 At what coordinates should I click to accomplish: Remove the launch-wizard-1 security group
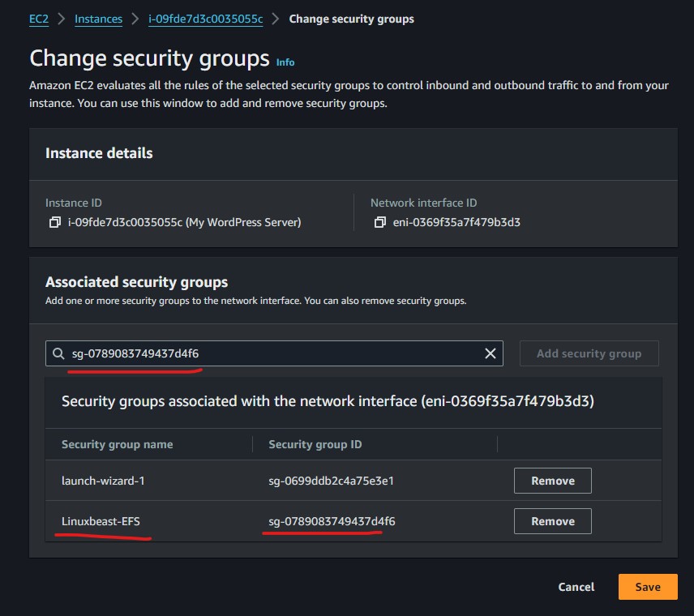(552, 481)
